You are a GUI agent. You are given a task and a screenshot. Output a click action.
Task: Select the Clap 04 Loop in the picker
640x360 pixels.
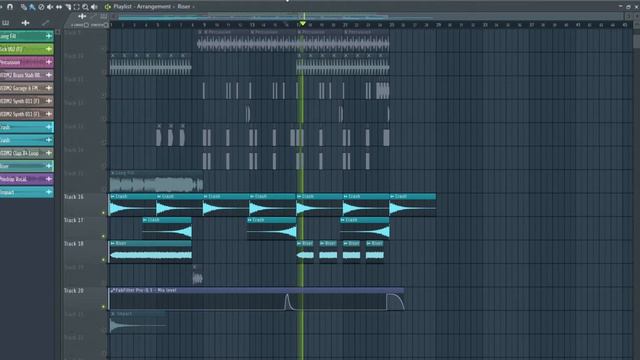[x=27, y=153]
